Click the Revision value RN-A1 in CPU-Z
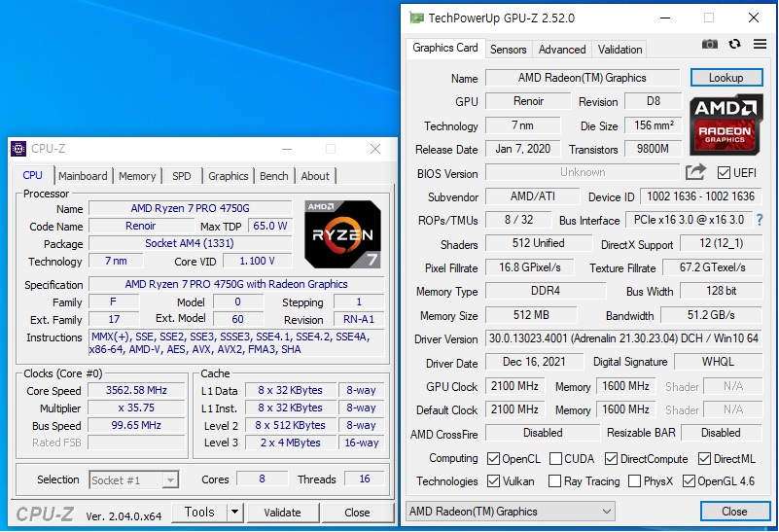The image size is (779, 532). pos(359,319)
